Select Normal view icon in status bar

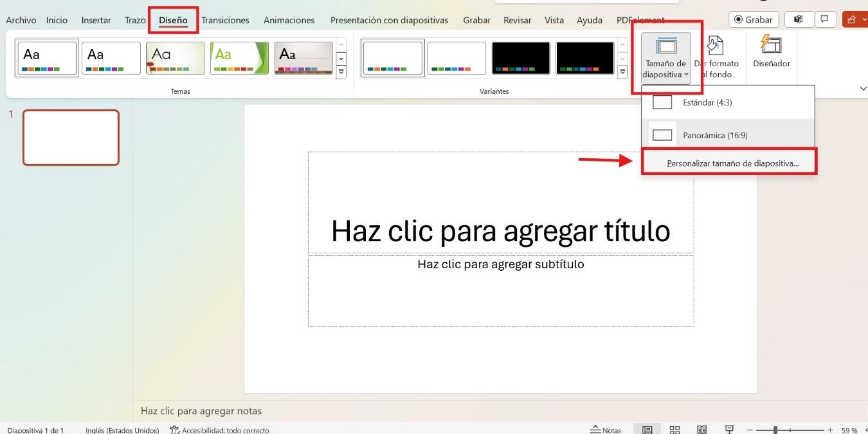(648, 429)
